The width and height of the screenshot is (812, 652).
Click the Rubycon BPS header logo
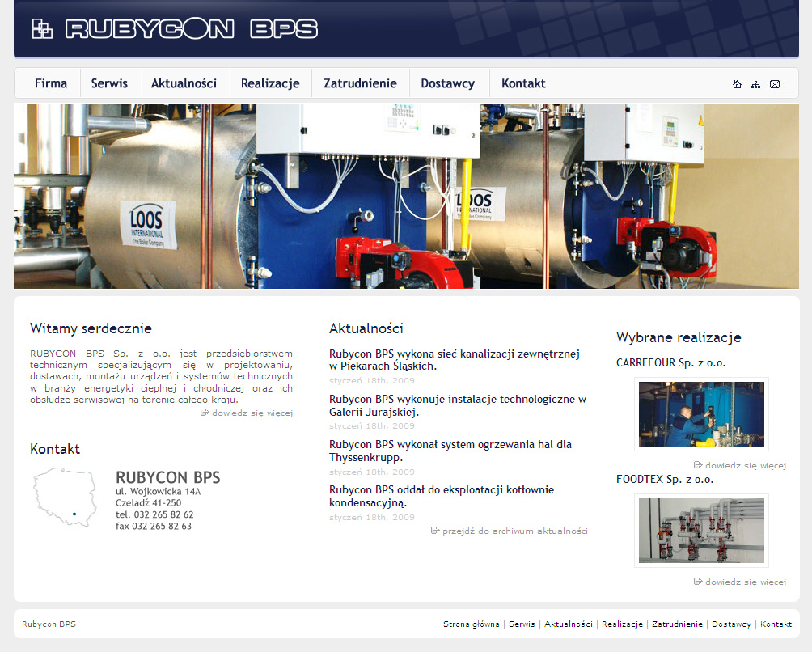coord(175,28)
